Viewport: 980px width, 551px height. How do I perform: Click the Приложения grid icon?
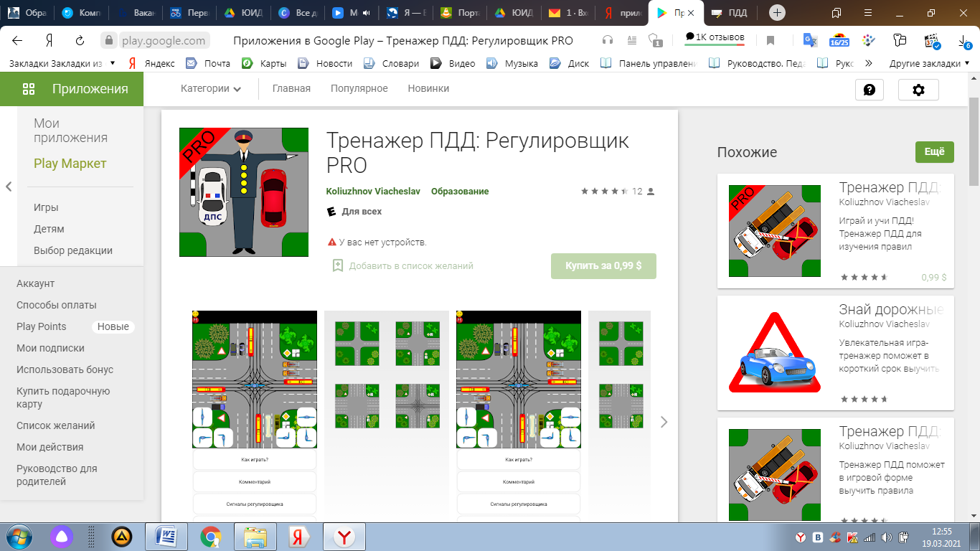29,89
